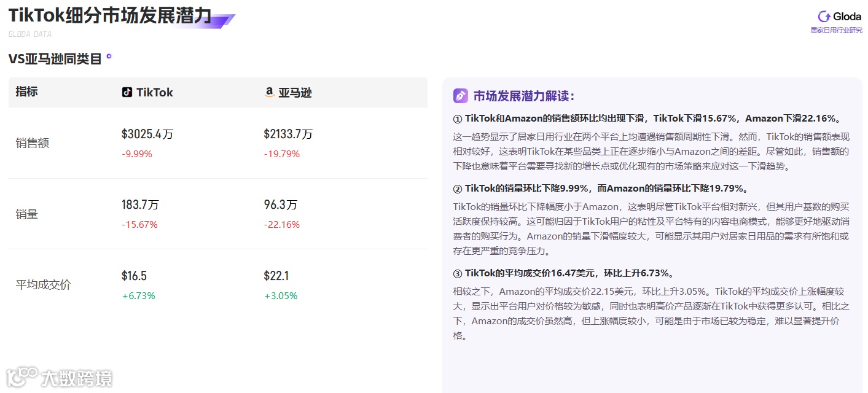Click the +6.73% change value
The image size is (868, 393).
point(138,296)
